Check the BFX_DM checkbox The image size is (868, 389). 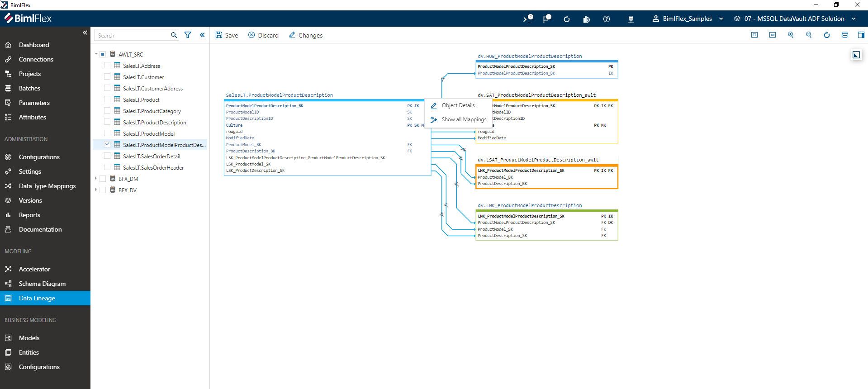[x=103, y=179]
